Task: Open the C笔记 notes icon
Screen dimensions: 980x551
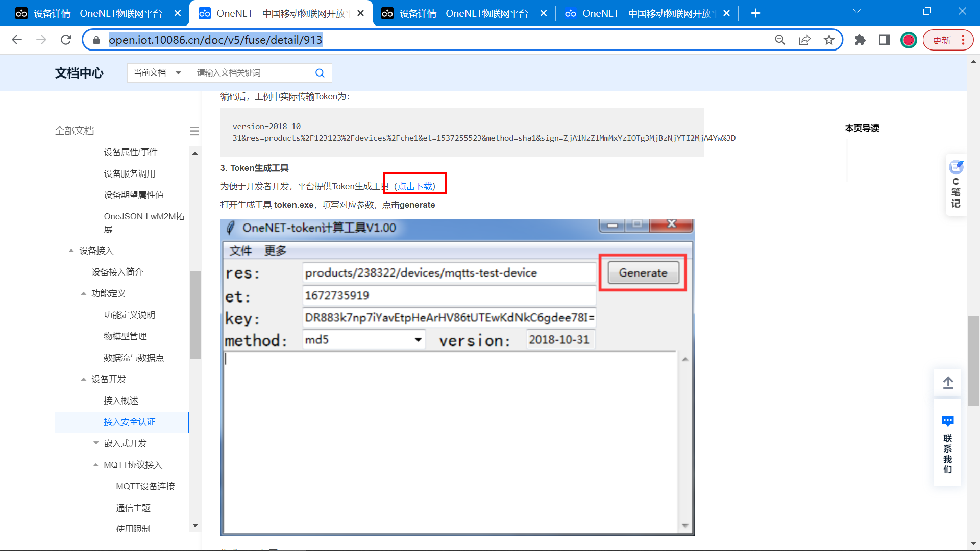Action: click(x=956, y=167)
